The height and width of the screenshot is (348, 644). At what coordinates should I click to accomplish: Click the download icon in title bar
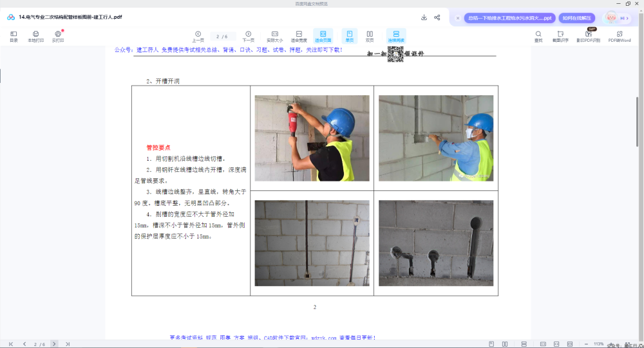click(x=424, y=17)
